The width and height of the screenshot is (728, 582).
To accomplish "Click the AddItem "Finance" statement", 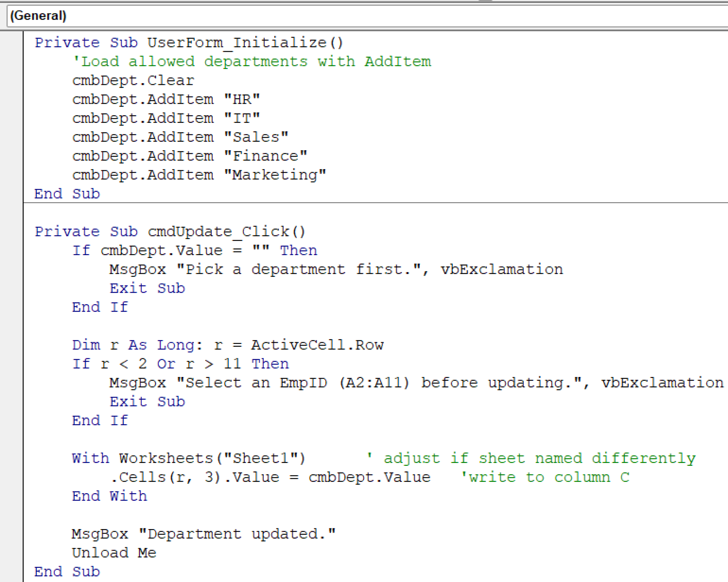I will (x=188, y=155).
